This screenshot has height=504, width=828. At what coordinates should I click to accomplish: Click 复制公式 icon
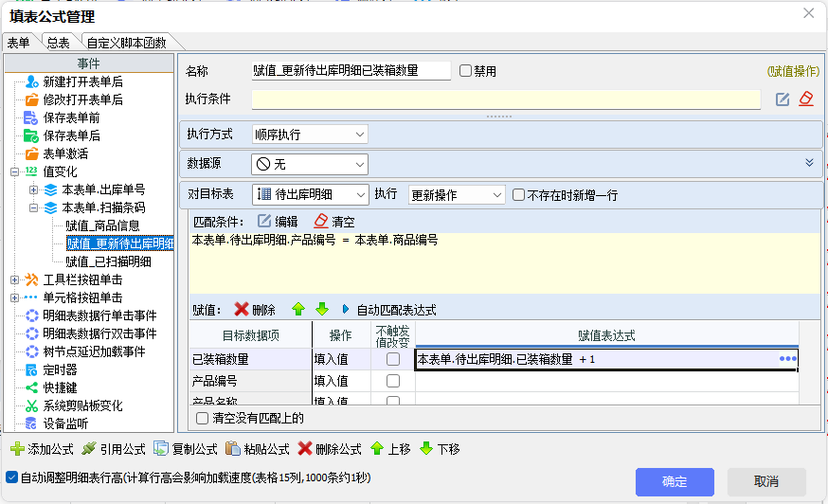[x=160, y=448]
